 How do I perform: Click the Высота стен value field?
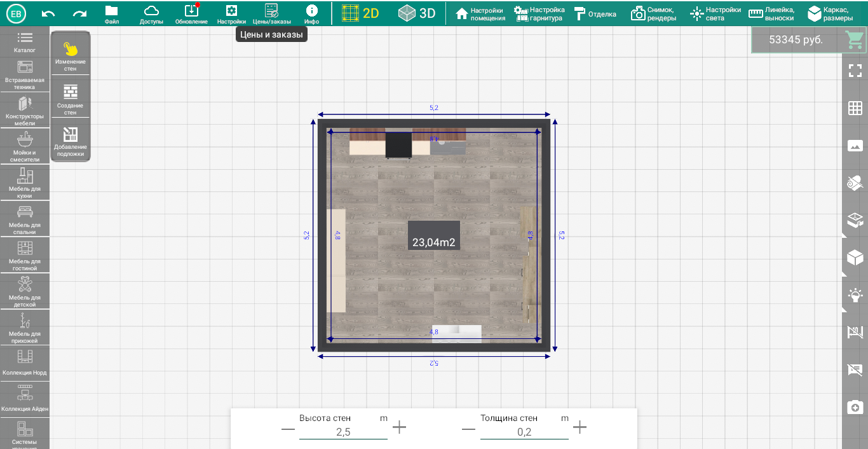click(343, 432)
